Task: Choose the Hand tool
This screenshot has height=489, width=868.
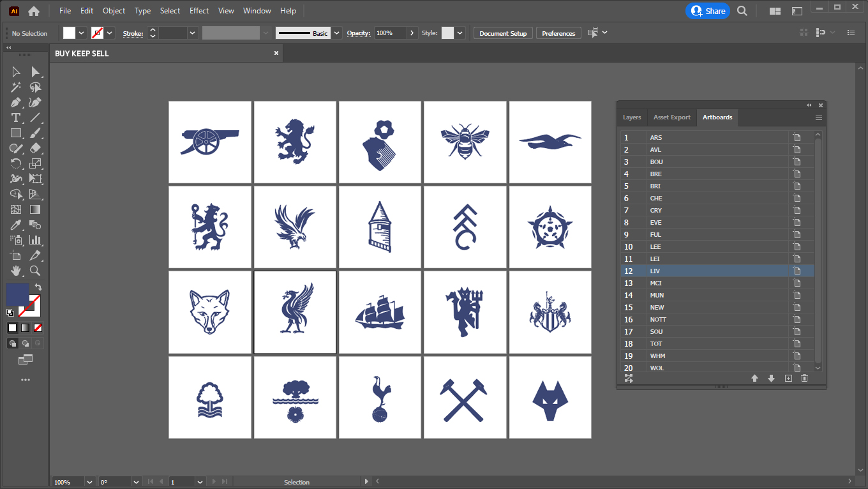Action: pos(16,271)
